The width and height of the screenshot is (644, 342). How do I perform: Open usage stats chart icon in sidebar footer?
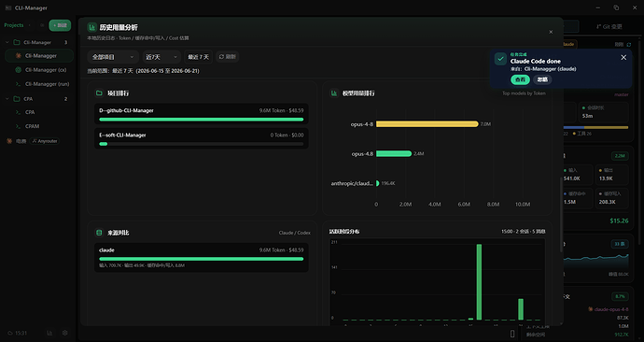click(49, 333)
